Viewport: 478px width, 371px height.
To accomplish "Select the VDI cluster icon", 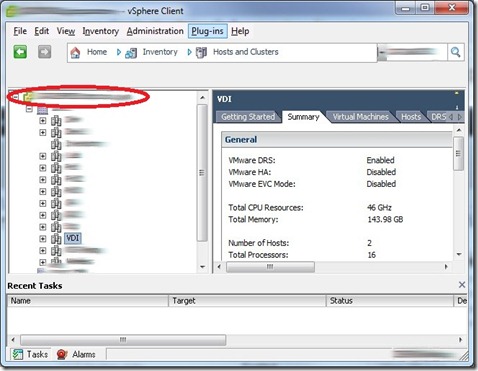I will coord(56,239).
